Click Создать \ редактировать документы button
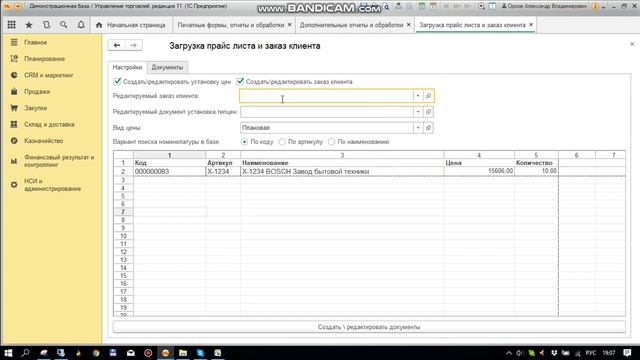 369,327
